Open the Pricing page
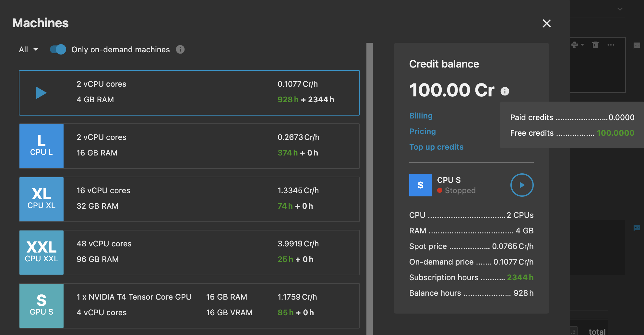Image resolution: width=644 pixels, height=335 pixels. tap(422, 131)
